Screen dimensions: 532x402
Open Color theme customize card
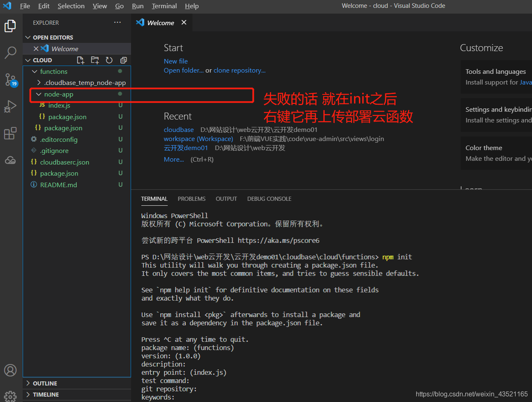(x=496, y=153)
